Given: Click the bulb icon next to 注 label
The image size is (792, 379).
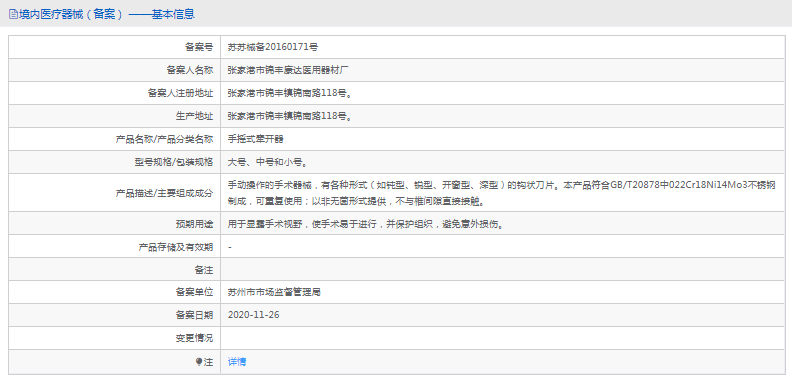Looking at the screenshot, I should point(199,362).
